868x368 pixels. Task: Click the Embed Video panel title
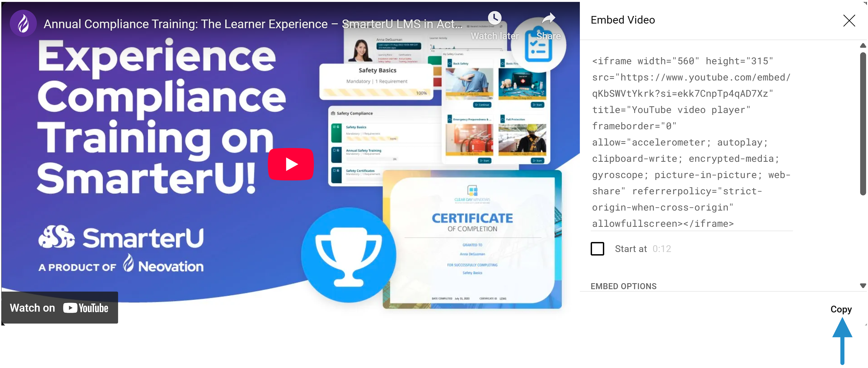(623, 20)
